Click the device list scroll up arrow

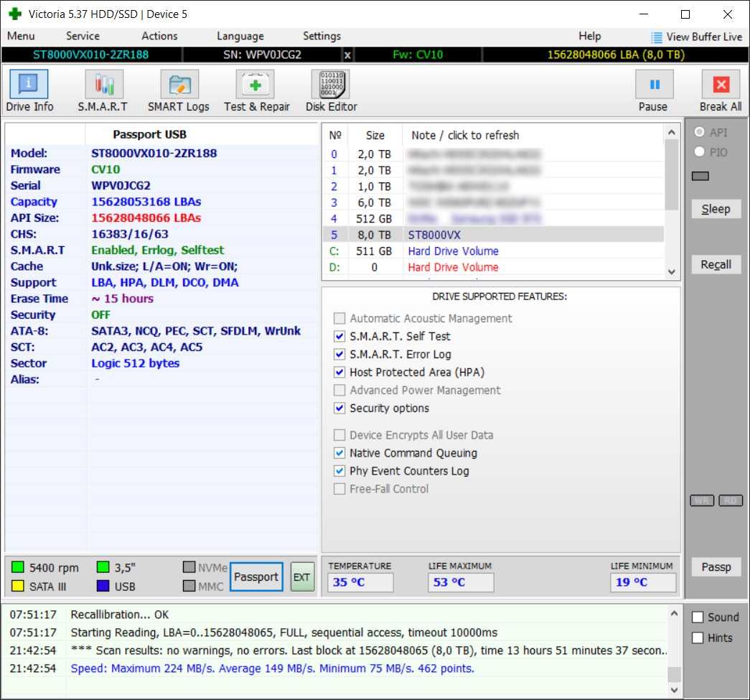tap(672, 132)
